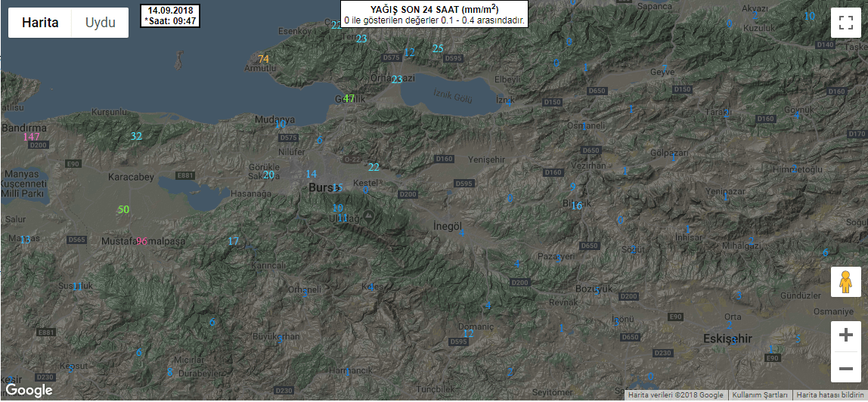Click the 10 value at Mudanya
The image size is (868, 402).
(281, 125)
